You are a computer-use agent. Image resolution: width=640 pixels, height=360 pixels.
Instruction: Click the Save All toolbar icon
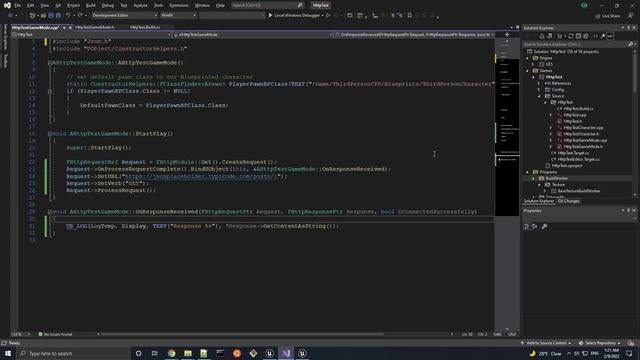58,15
